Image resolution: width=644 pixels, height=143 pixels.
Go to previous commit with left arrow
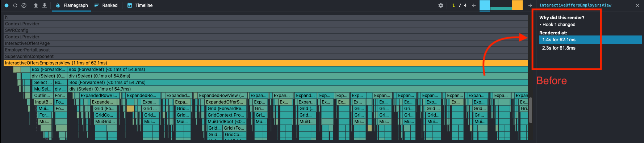[x=474, y=5]
